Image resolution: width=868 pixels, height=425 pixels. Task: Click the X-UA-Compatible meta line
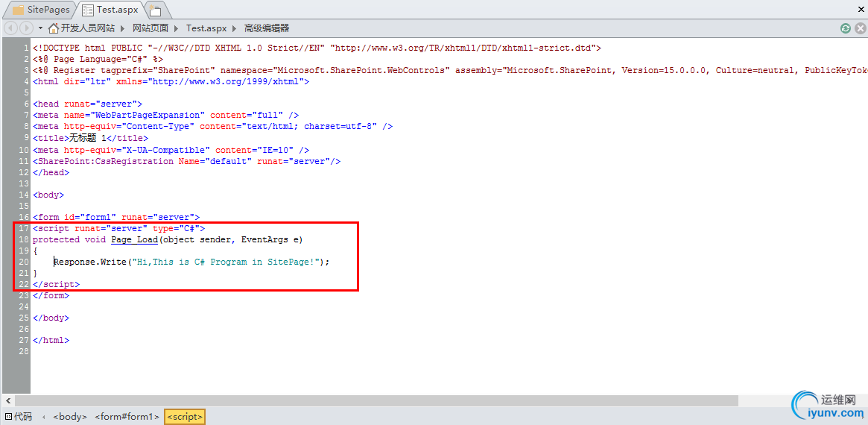[171, 150]
